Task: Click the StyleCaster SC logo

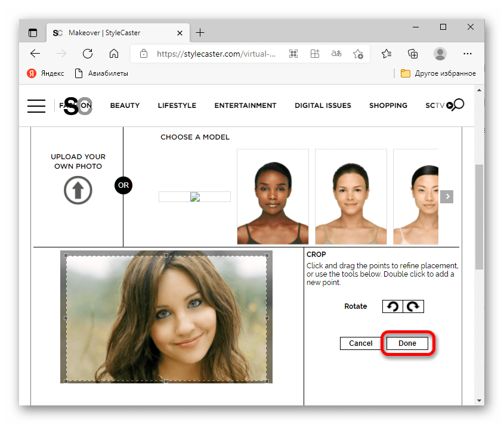Action: click(78, 106)
